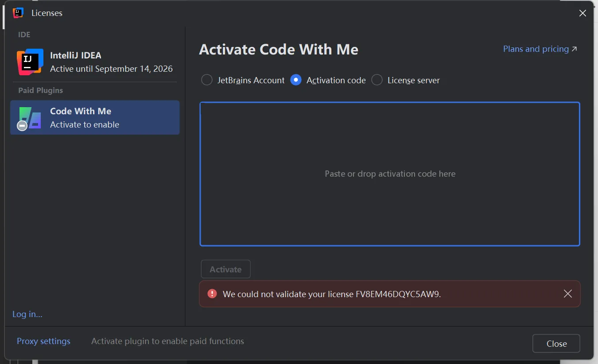Dismiss the license validation error banner
Viewport: 598px width, 364px height.
click(x=567, y=294)
